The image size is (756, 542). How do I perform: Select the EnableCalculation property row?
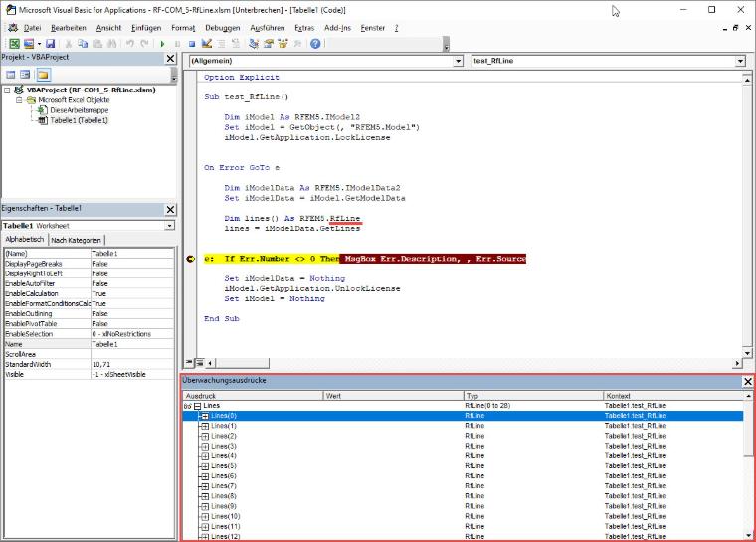pos(89,293)
